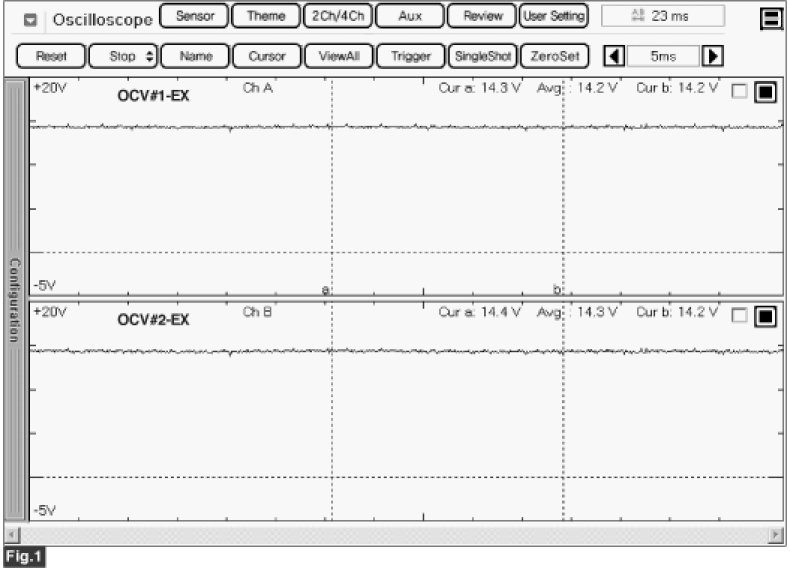Increase time base with right arrow
Viewport: 790px width, 568px height.
pyautogui.click(x=713, y=56)
